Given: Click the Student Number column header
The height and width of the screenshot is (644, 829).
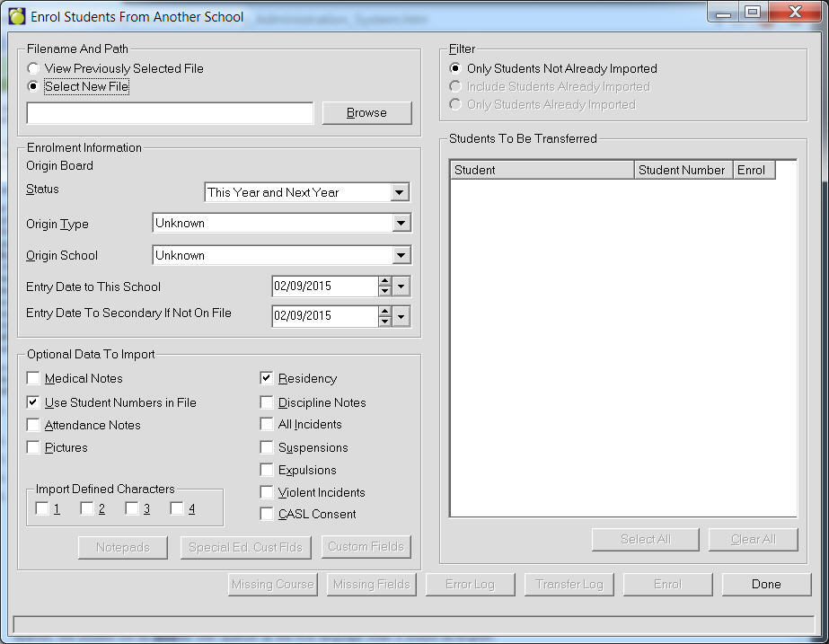Looking at the screenshot, I should click(682, 170).
